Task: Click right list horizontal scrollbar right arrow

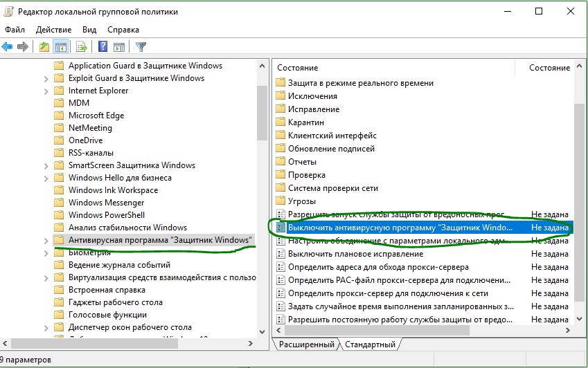Action: (568, 330)
